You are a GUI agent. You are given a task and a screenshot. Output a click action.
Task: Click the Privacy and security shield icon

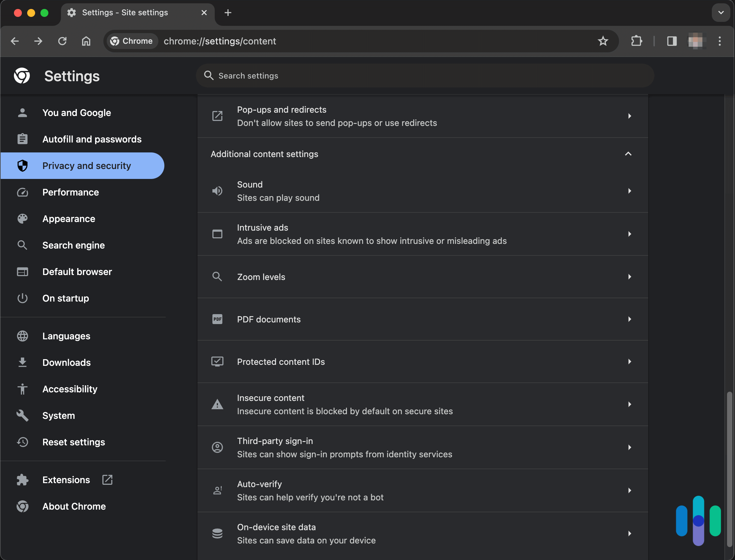(22, 165)
